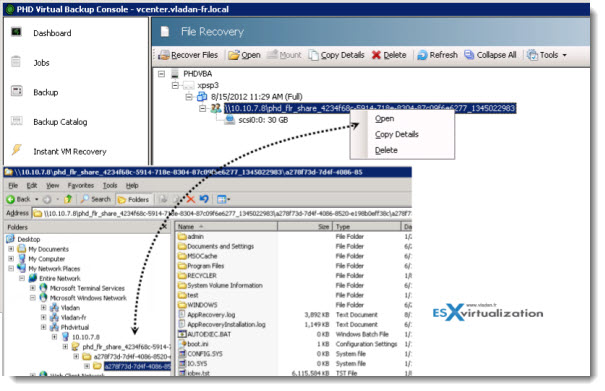The height and width of the screenshot is (391, 605).
Task: Select the scsi0:0: 30 GB disk
Action: pos(263,120)
